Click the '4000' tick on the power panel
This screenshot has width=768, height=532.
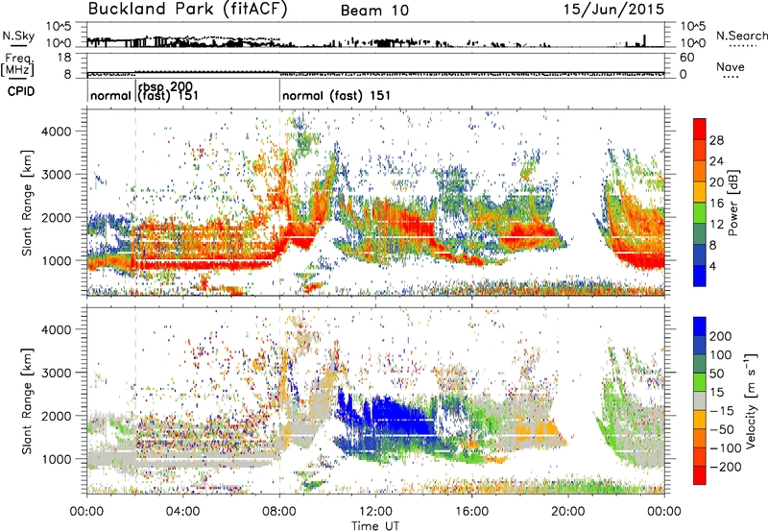click(x=56, y=132)
